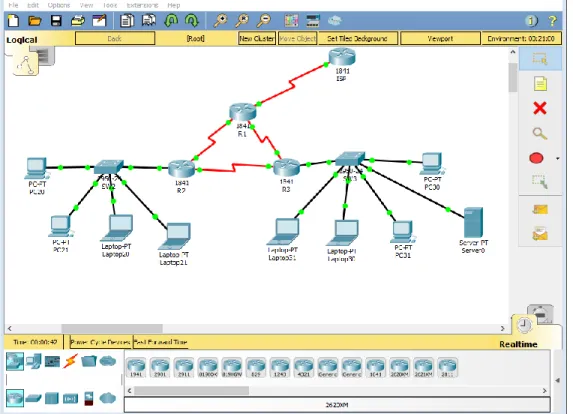
Task: Pick the 4321 router model
Action: pyautogui.click(x=304, y=368)
